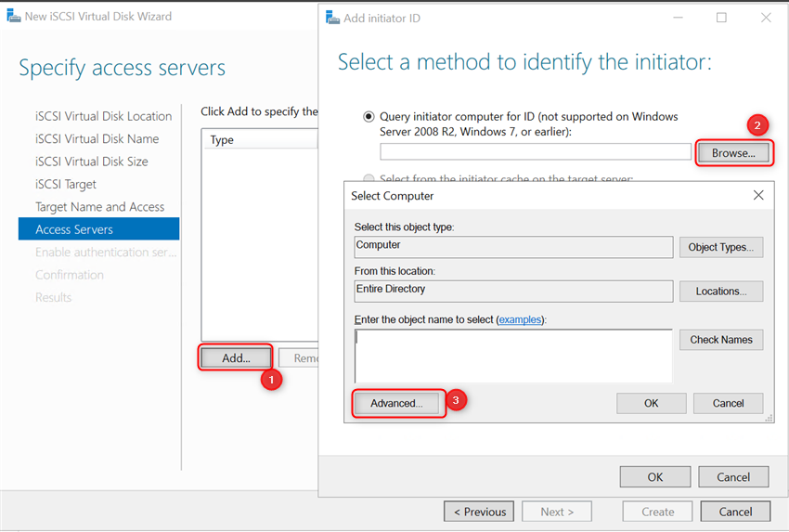The width and height of the screenshot is (789, 532).
Task: Click OK in the Add initiator ID dialog
Action: tap(654, 476)
